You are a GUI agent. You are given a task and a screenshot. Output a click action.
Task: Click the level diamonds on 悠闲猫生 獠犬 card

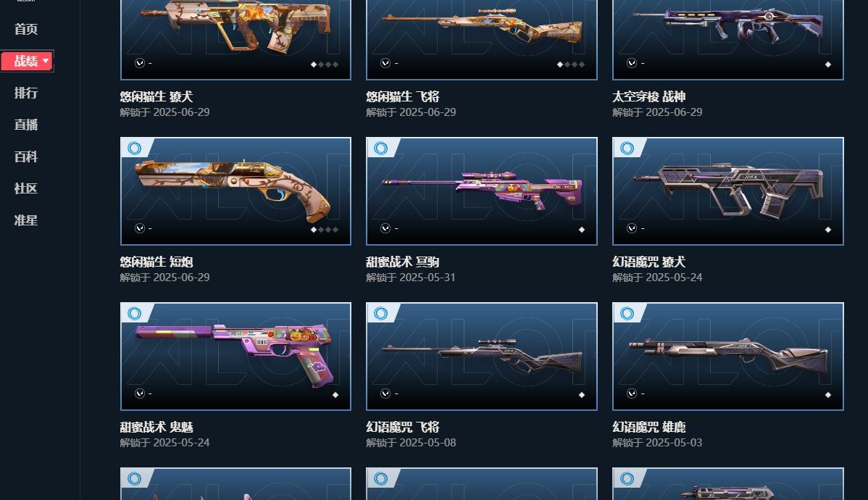(x=325, y=64)
